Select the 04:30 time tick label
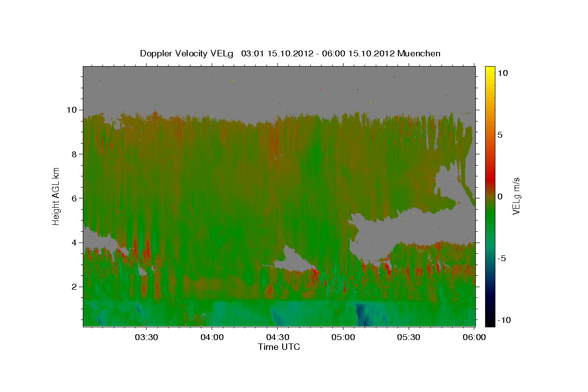Image resolution: width=588 pixels, height=392 pixels. click(x=277, y=337)
